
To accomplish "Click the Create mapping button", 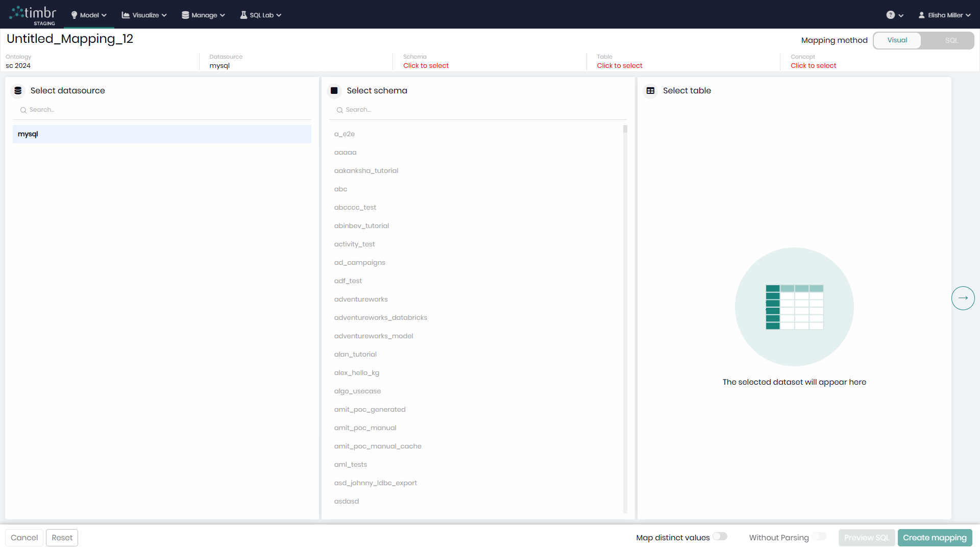I will 935,537.
